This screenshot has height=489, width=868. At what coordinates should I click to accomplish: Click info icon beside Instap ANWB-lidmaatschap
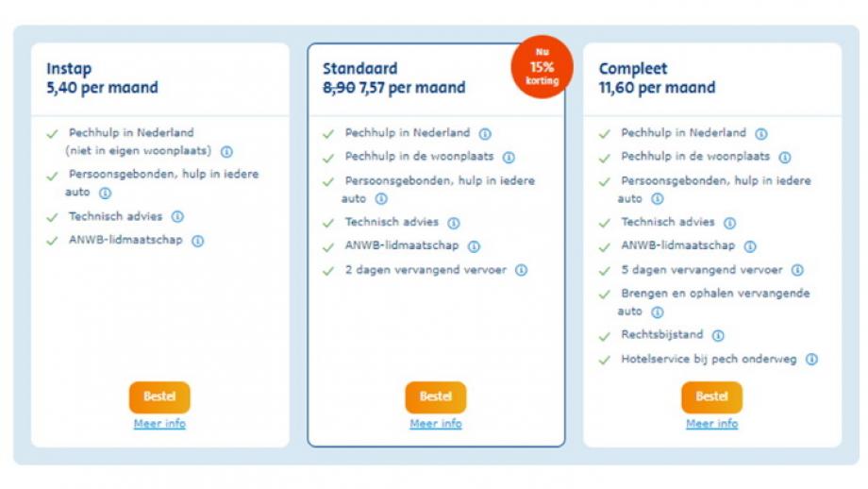[197, 241]
